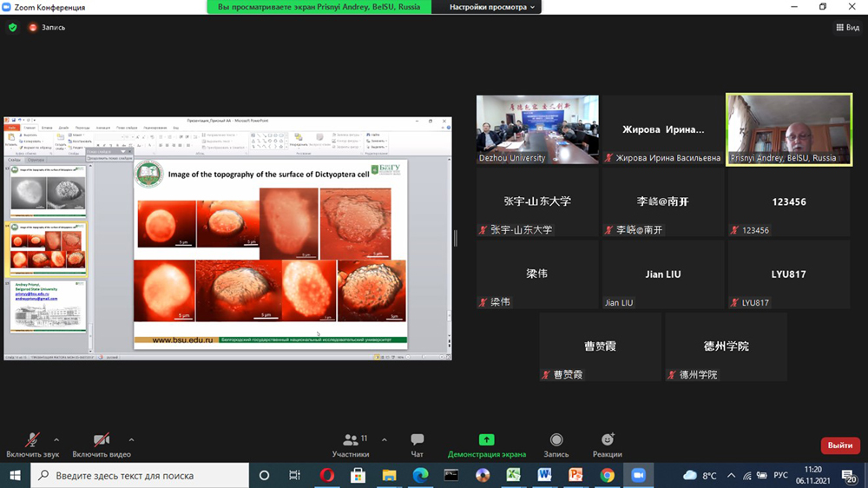Click the green encryption shield icon

[x=12, y=28]
